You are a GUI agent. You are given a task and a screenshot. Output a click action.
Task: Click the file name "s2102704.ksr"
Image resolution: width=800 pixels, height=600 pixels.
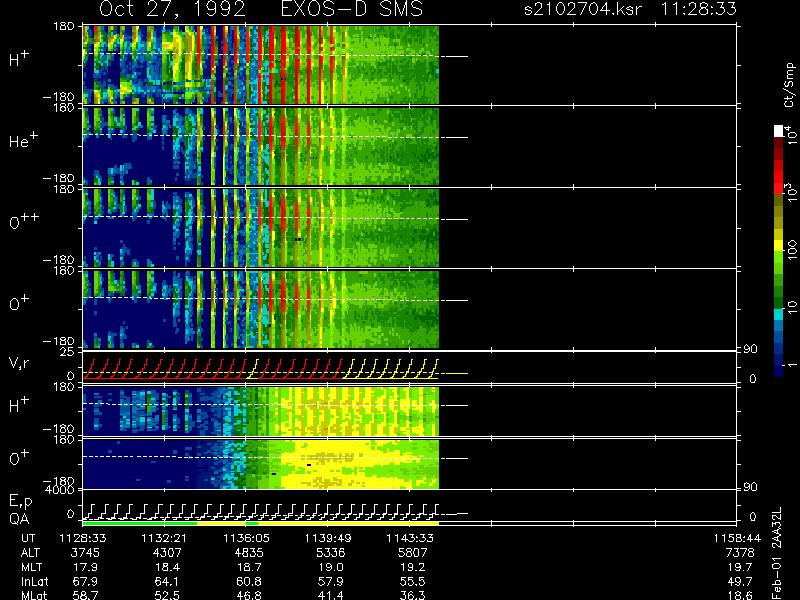pyautogui.click(x=583, y=9)
